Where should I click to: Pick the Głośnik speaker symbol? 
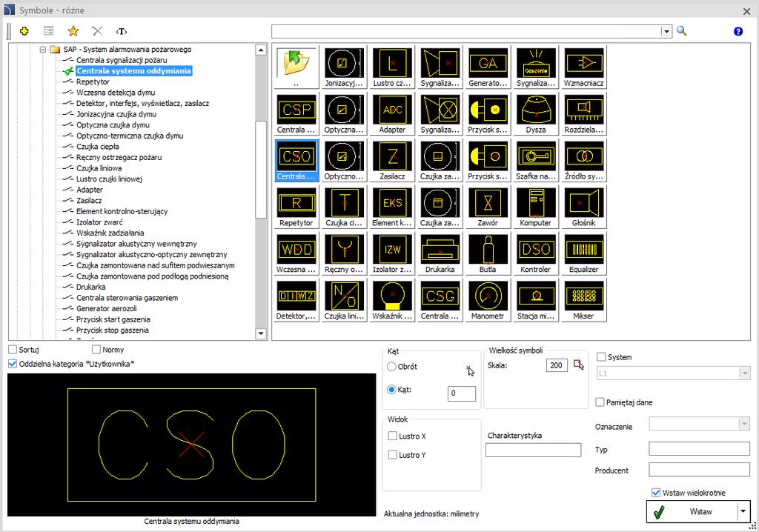pyautogui.click(x=583, y=207)
